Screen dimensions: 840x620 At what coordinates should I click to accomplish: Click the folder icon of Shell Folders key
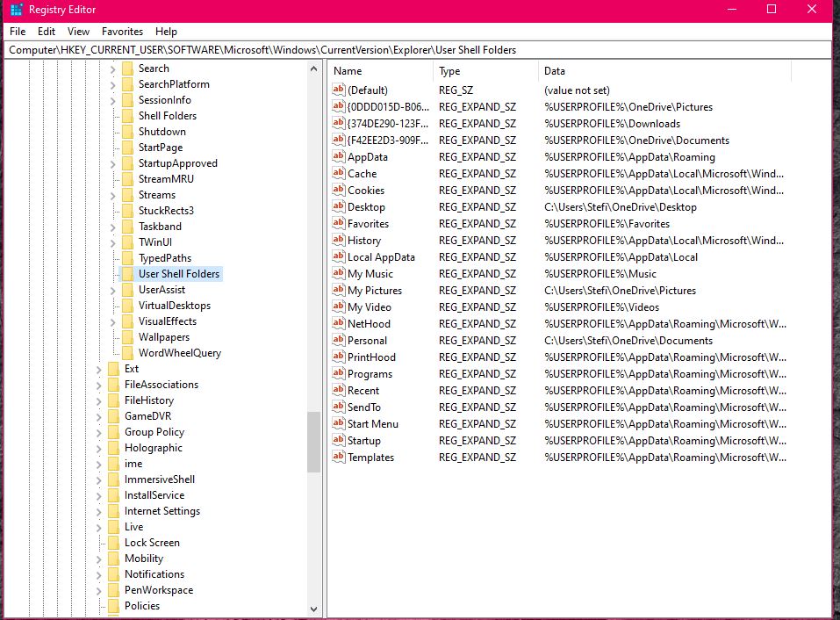[127, 116]
